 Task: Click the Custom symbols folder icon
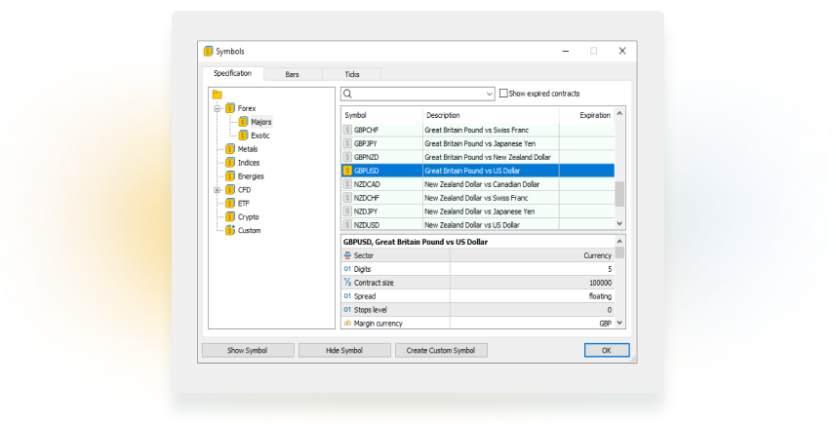pyautogui.click(x=229, y=230)
